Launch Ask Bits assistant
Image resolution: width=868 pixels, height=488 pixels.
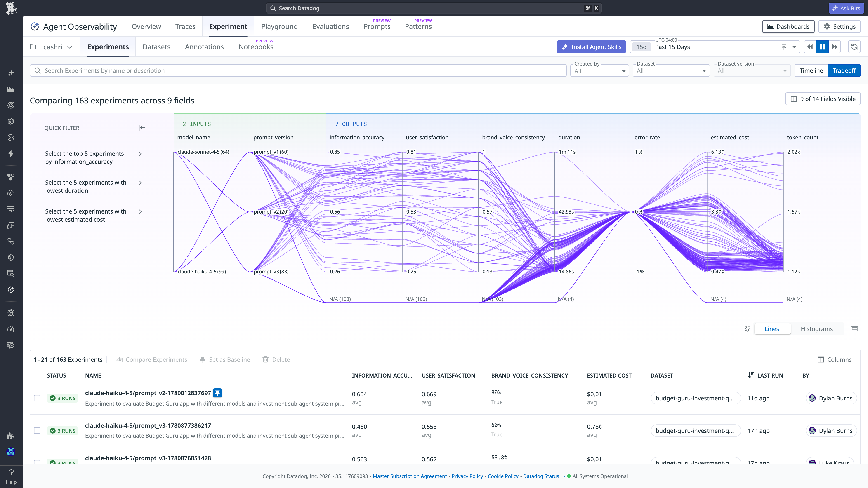tap(846, 8)
